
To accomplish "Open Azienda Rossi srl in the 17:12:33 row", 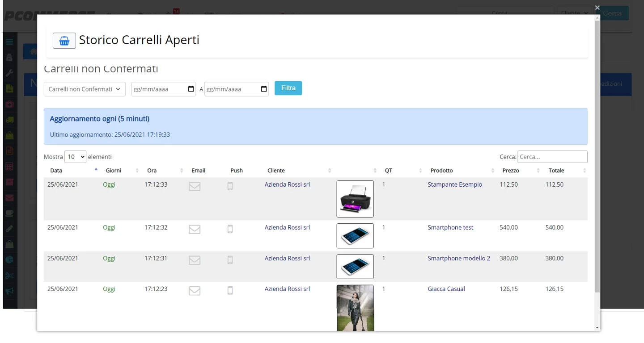I will [287, 184].
